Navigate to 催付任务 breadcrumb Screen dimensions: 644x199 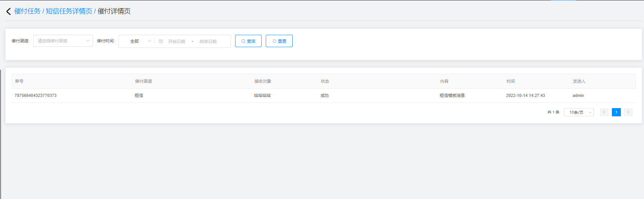click(x=27, y=11)
